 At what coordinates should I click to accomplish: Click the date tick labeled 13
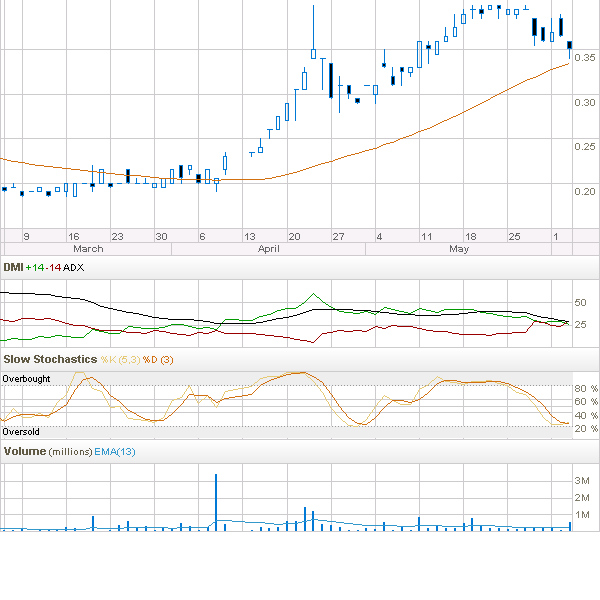click(x=249, y=236)
